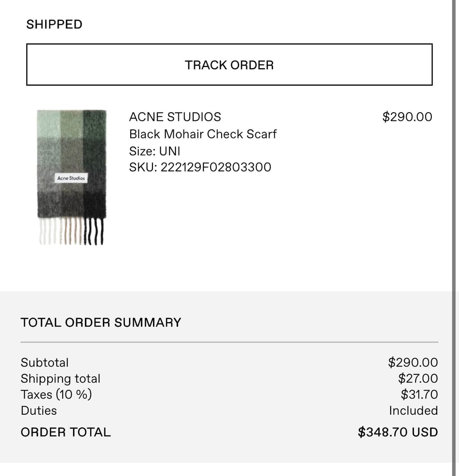The image size is (459, 476).
Task: Click the vertical scrollbar on the right edge
Action: (454, 237)
